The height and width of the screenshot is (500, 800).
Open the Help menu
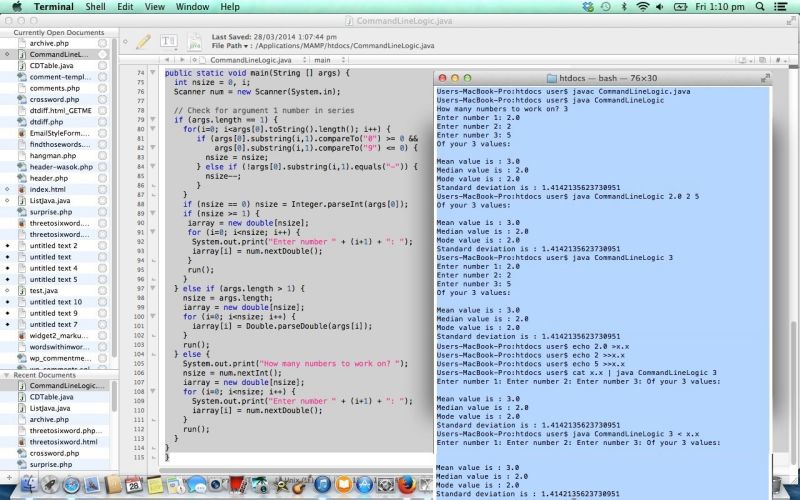[x=230, y=7]
